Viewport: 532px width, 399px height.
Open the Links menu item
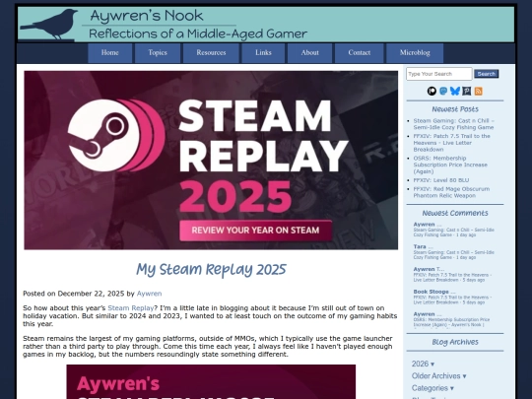pyautogui.click(x=263, y=53)
